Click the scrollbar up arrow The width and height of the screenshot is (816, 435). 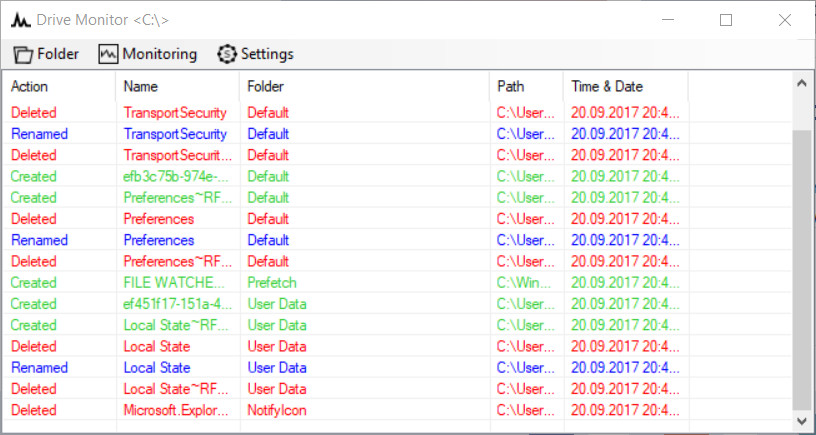(x=801, y=83)
